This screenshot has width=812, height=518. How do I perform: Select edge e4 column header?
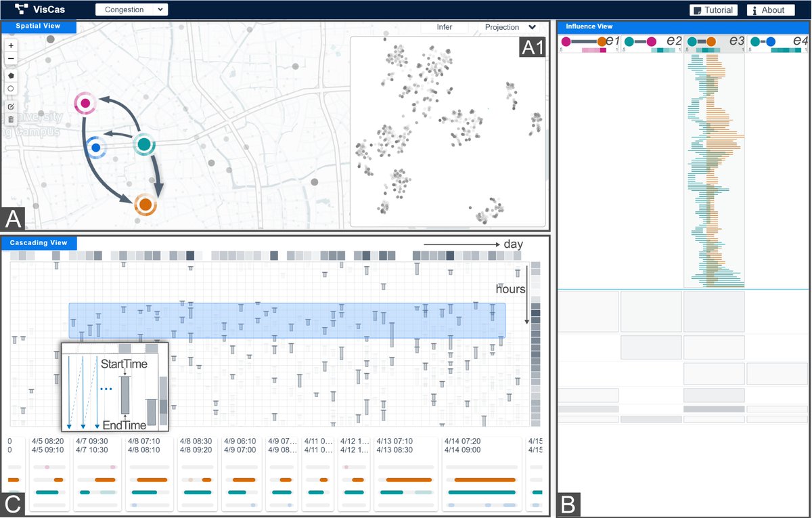click(777, 45)
